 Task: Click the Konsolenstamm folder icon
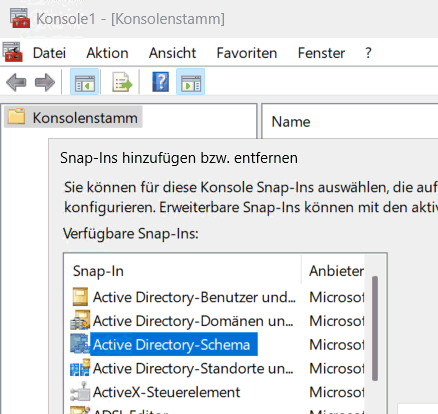pyautogui.click(x=16, y=117)
